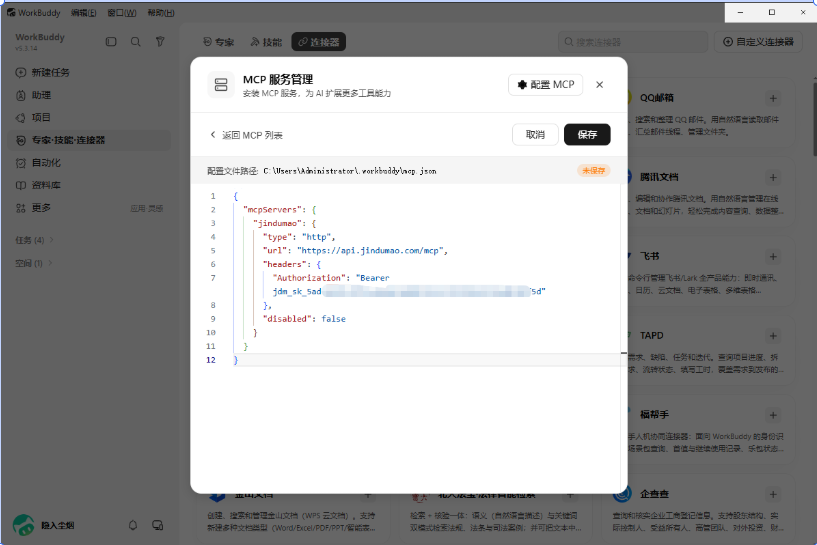Viewport: 817px width, 545px height.
Task: Open the TAPD connector card title
Action: 651,336
